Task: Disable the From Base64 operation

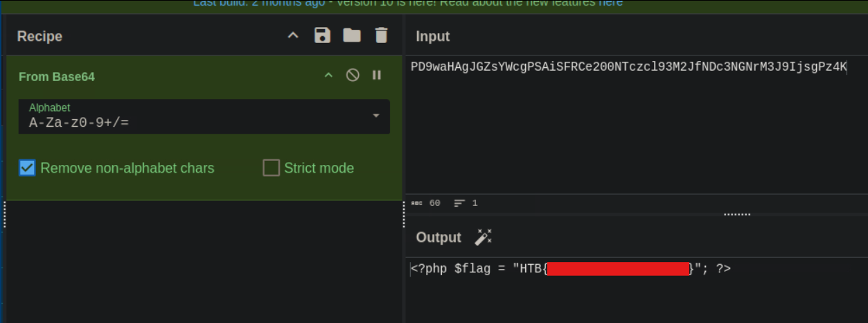Action: coord(353,76)
